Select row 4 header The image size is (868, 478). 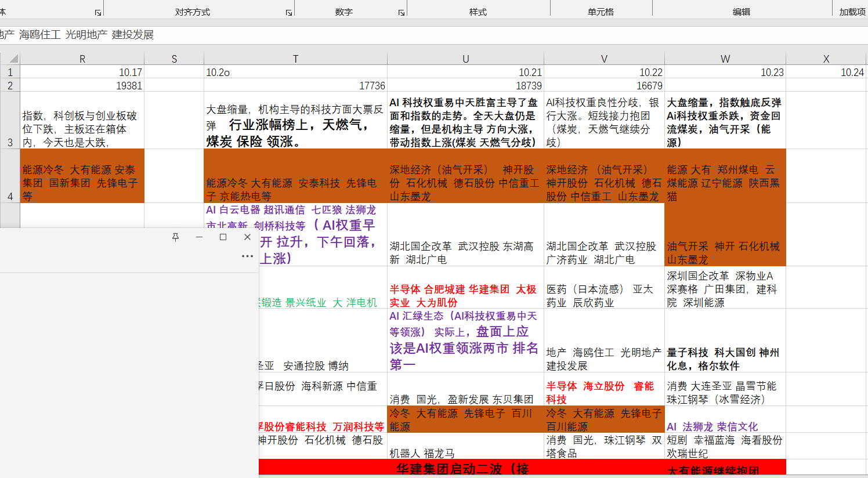pyautogui.click(x=10, y=176)
